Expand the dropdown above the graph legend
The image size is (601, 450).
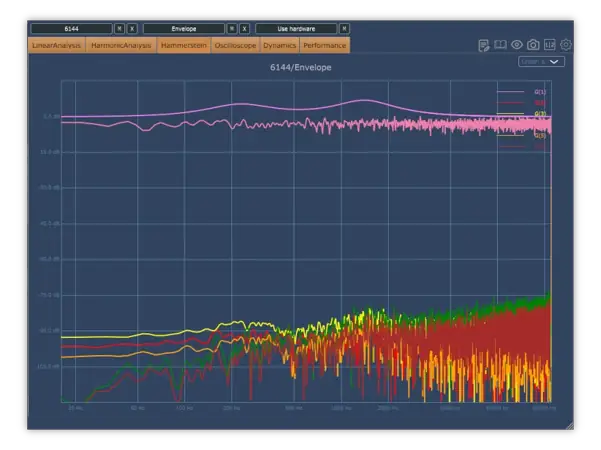tap(542, 62)
